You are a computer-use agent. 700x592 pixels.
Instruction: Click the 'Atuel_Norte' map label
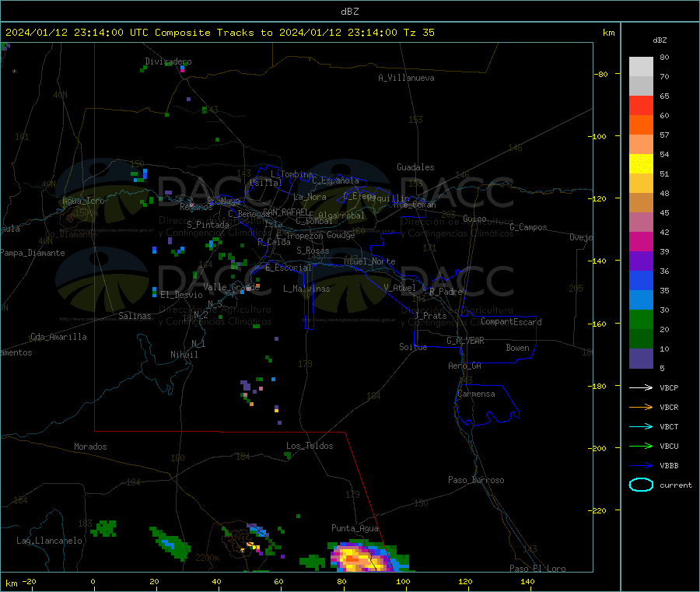pos(369,261)
